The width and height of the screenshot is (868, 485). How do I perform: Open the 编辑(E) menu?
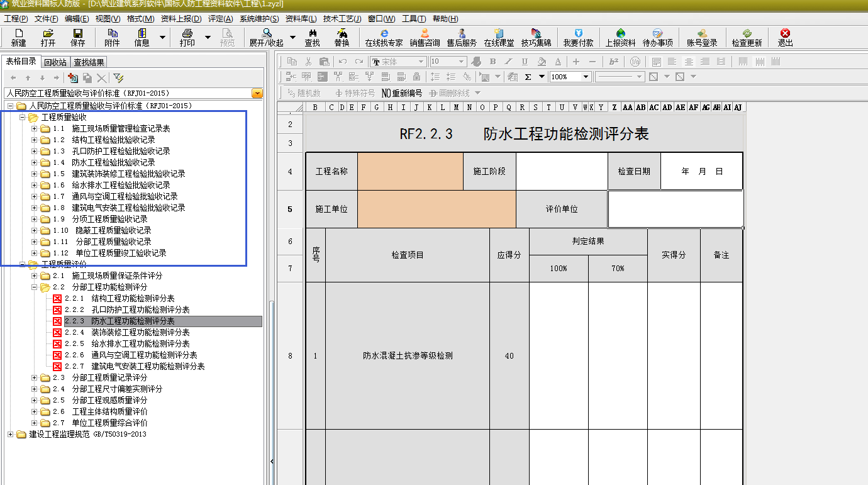(77, 19)
